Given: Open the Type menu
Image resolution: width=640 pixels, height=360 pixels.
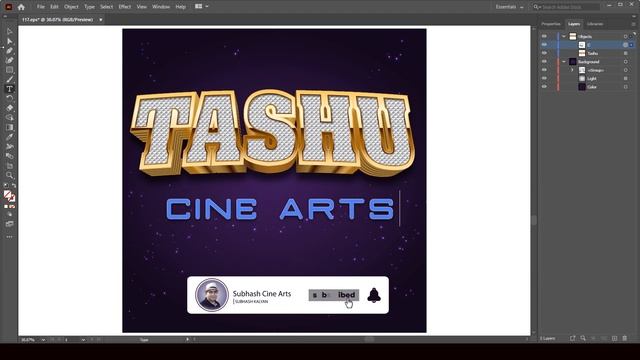Looking at the screenshot, I should pos(89,7).
